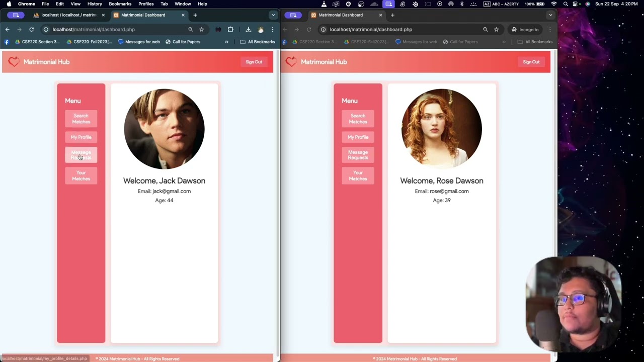This screenshot has width=644, height=362.
Task: Open Your Matches in Rose's menu
Action: (x=358, y=175)
